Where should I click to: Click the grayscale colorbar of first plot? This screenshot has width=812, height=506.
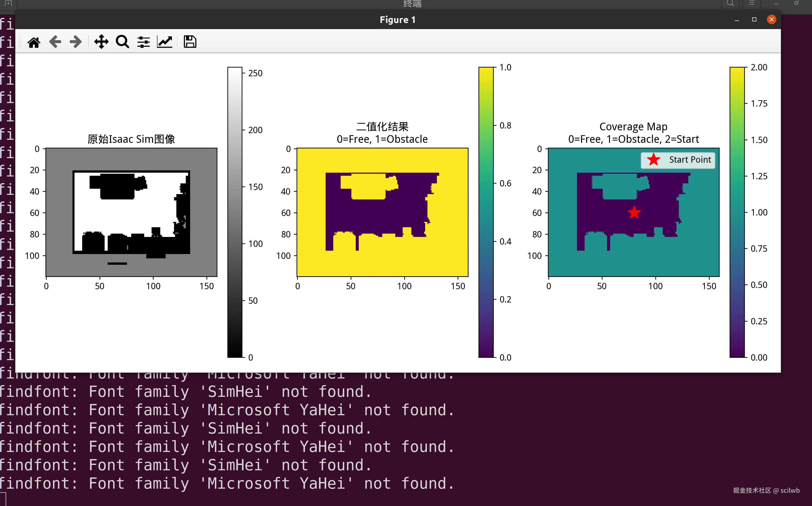pyautogui.click(x=235, y=212)
